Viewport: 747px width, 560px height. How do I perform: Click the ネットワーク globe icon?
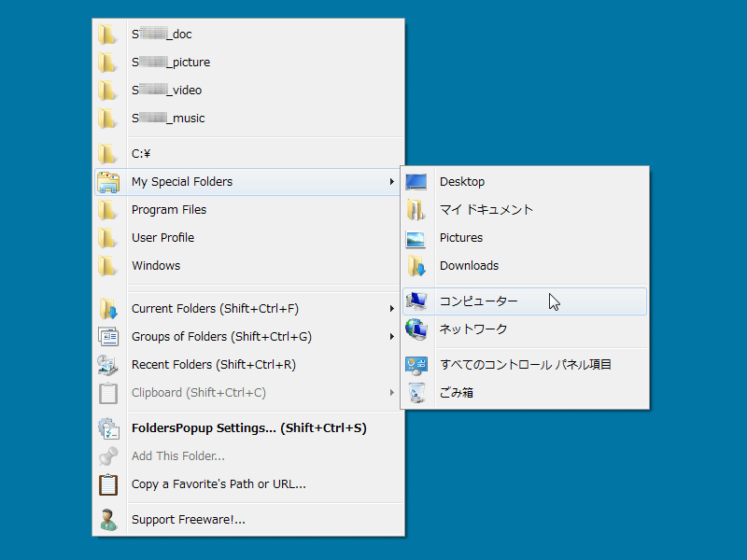tap(416, 329)
